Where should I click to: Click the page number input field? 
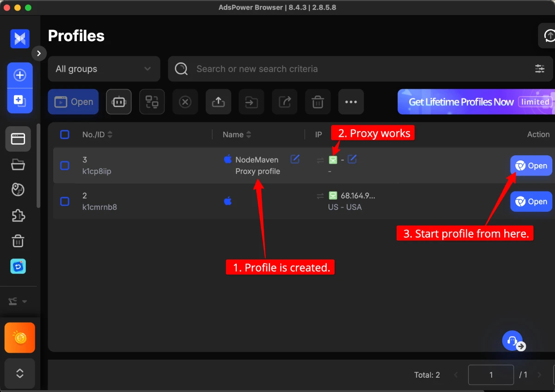click(x=491, y=375)
